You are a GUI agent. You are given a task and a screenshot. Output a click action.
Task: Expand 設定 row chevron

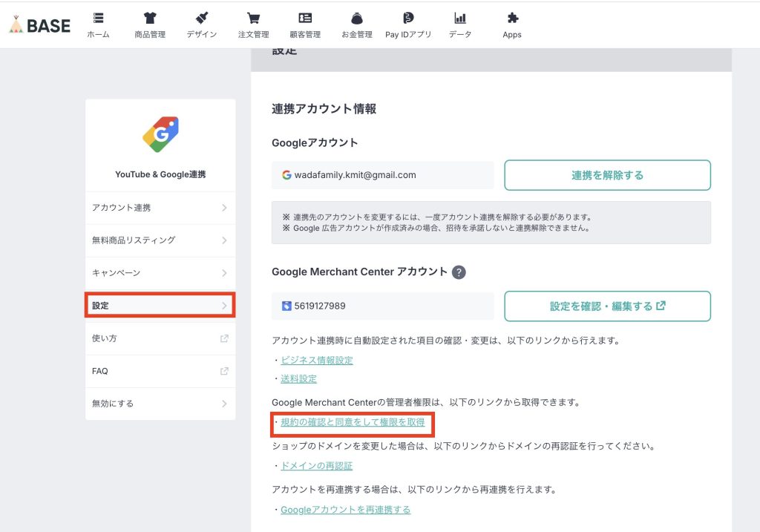(x=224, y=306)
